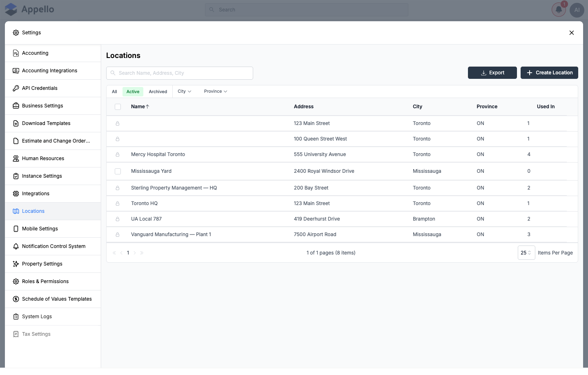Screen dimensions: 588x375
Task: Click the Export button
Action: pyautogui.click(x=492, y=73)
